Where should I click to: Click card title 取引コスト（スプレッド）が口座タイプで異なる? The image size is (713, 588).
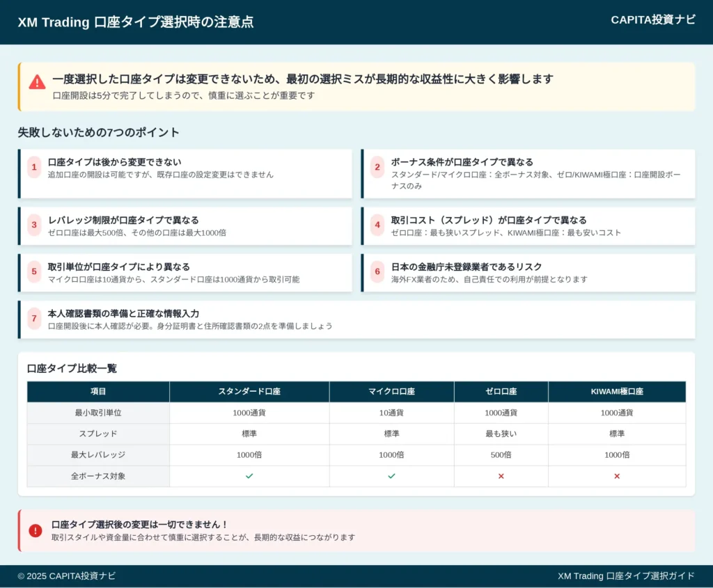click(x=489, y=221)
